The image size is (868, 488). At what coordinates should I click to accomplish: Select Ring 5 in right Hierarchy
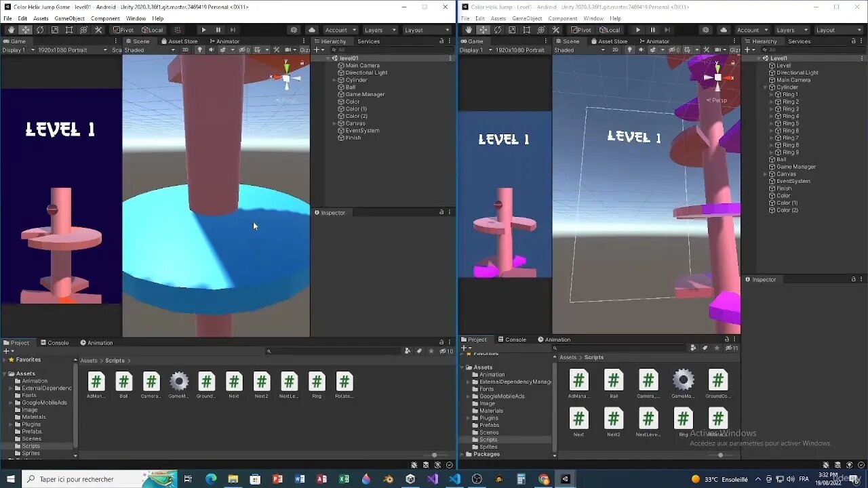click(790, 123)
